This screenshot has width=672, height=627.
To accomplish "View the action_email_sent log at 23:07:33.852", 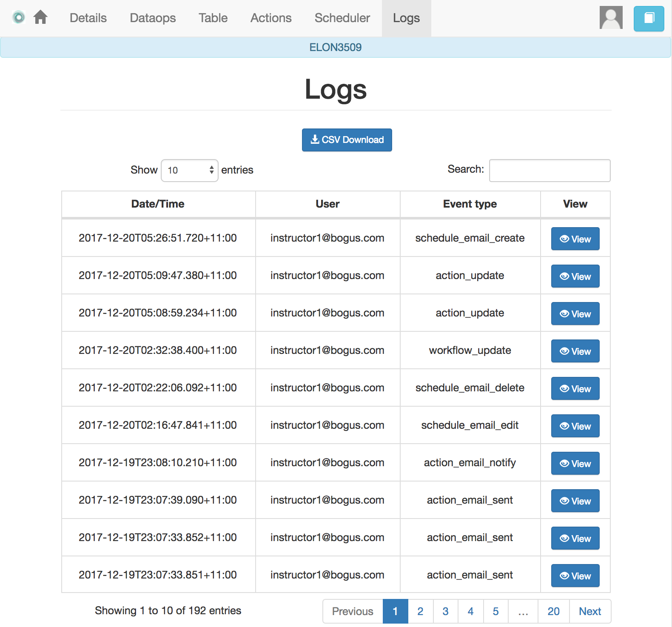I will point(575,538).
